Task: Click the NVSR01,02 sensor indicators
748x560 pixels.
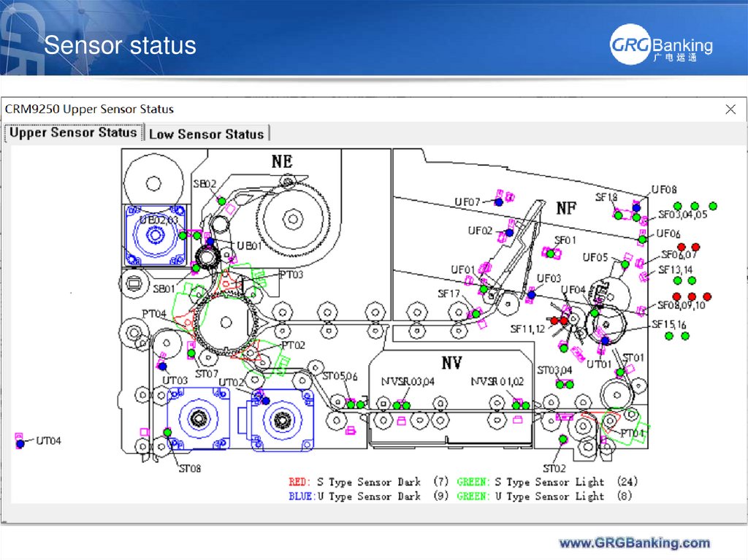Action: point(520,404)
